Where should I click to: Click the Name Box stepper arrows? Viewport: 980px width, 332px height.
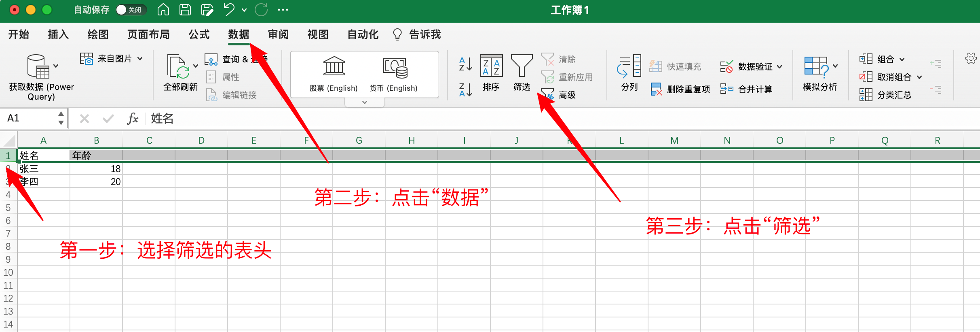(61, 118)
